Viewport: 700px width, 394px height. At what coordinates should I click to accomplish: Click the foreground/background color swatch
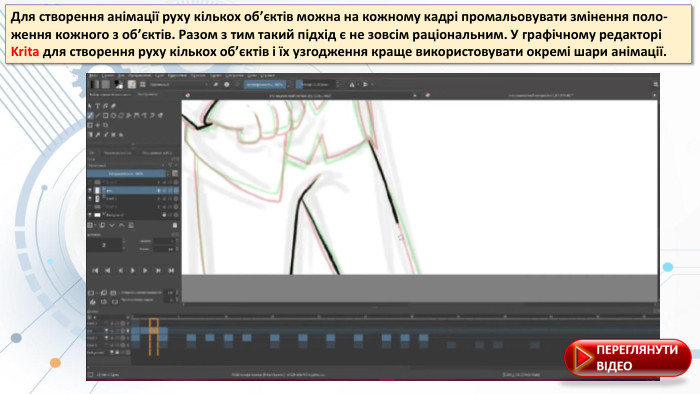click(x=119, y=84)
